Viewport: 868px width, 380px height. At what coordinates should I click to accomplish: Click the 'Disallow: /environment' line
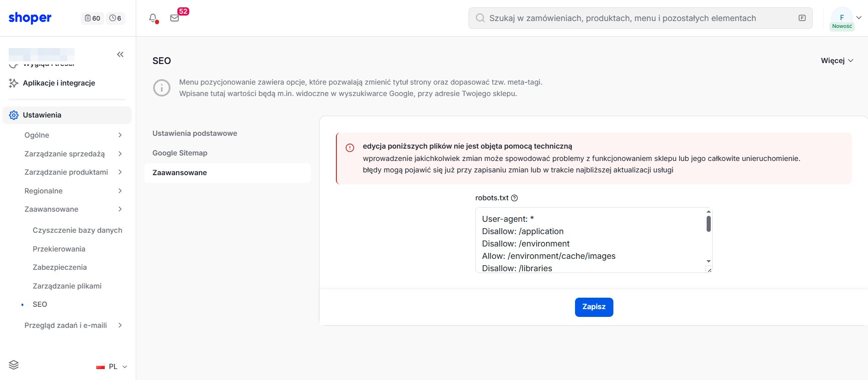[x=526, y=244]
